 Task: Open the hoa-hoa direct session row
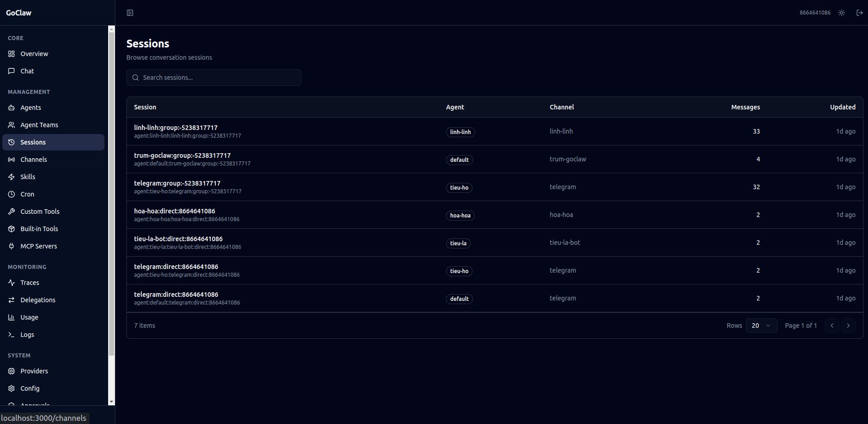pos(174,211)
